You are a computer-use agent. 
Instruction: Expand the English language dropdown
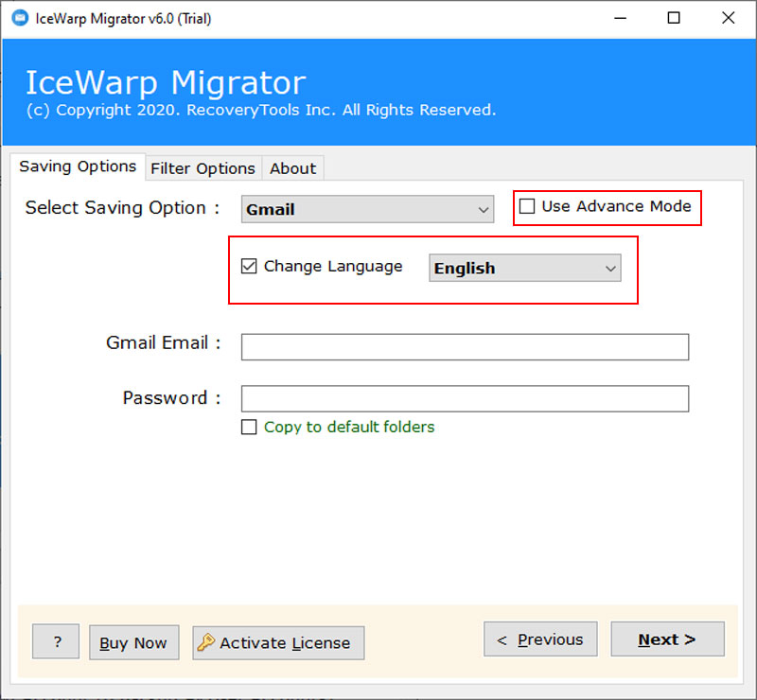(525, 268)
